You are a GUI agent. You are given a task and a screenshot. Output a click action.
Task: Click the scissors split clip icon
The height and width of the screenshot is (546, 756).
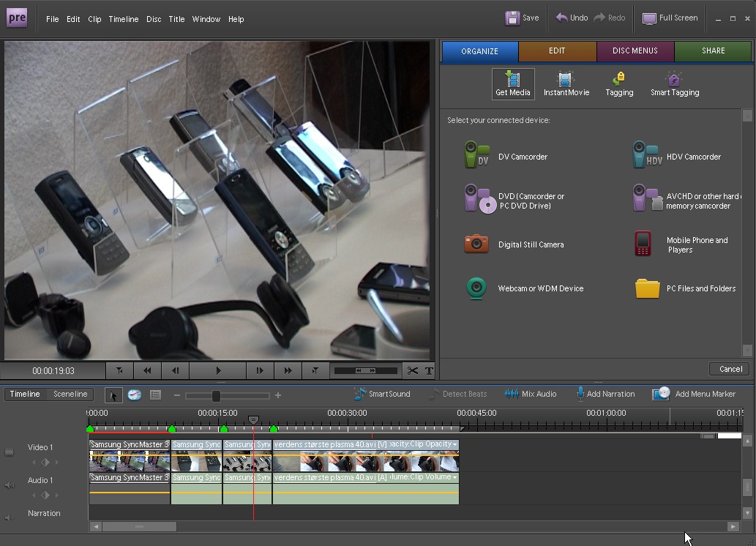(x=413, y=370)
